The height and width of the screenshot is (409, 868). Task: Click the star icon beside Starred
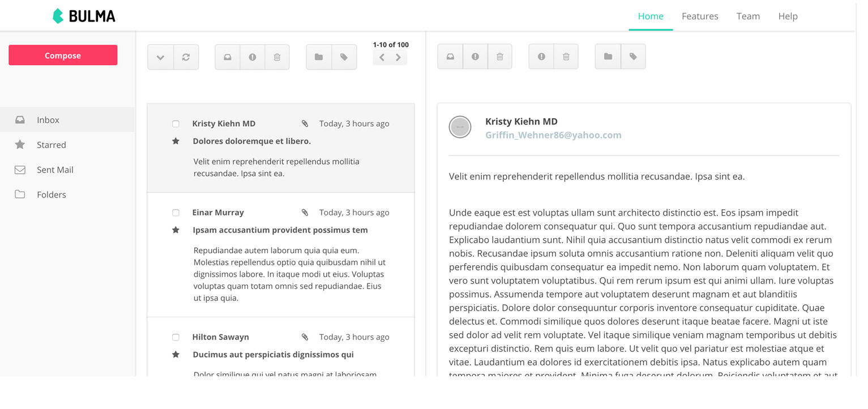tap(20, 145)
